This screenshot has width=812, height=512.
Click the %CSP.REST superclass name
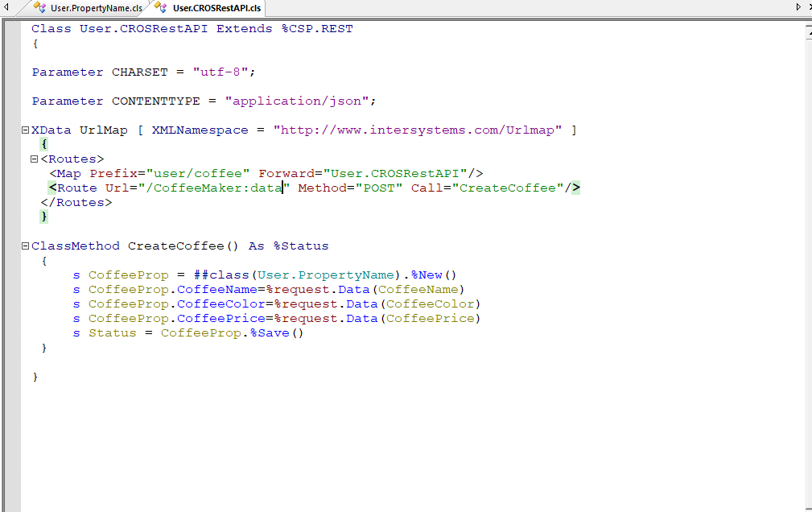[317, 29]
